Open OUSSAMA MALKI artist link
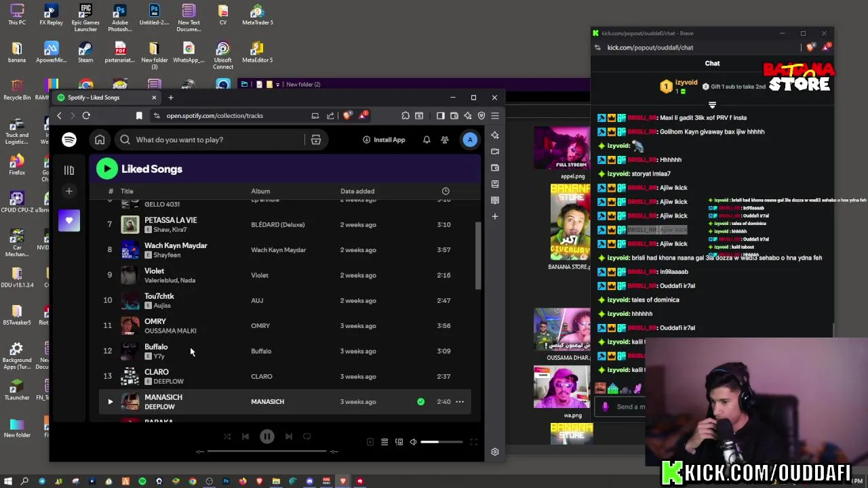The height and width of the screenshot is (488, 868). tap(170, 331)
